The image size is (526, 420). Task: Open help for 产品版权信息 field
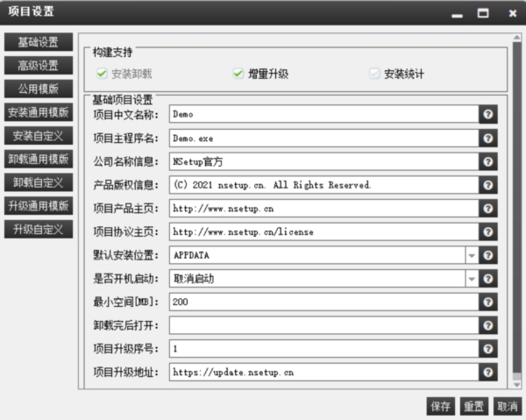[488, 185]
